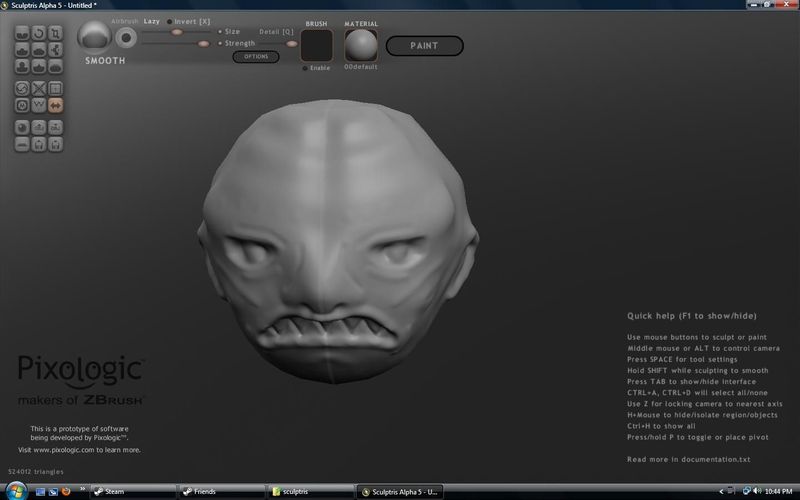Toggle Wireframe display icon

(39, 104)
